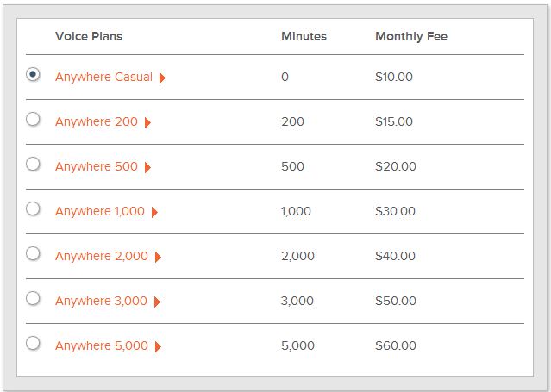The image size is (551, 392).
Task: Click the orange arrow beside Anywhere 500
Action: (x=147, y=167)
